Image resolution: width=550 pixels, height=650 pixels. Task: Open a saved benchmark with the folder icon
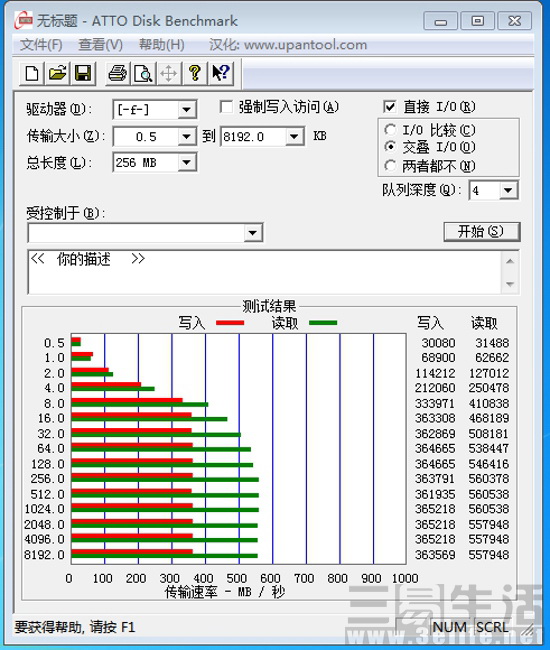click(x=58, y=74)
